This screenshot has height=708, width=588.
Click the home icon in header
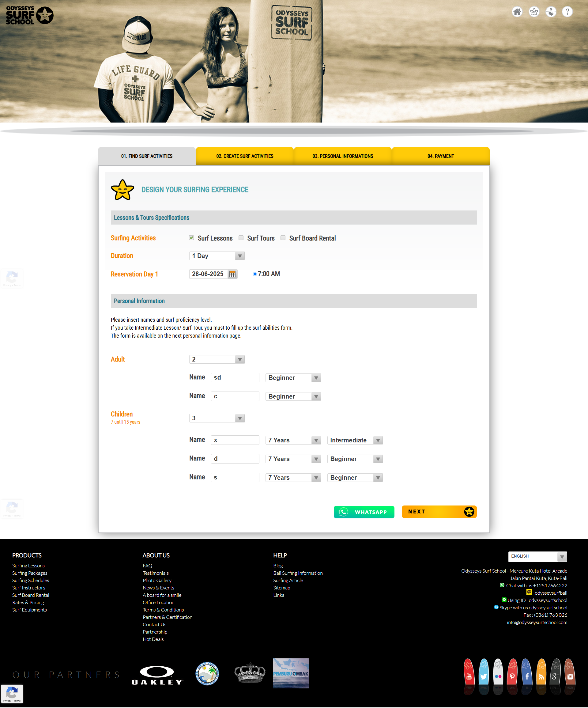pyautogui.click(x=517, y=12)
